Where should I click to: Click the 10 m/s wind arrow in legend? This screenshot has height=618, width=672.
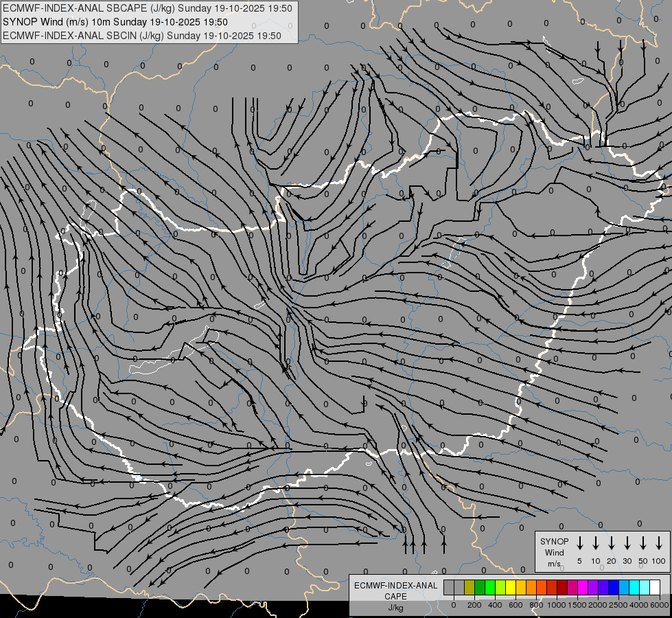tap(596, 543)
